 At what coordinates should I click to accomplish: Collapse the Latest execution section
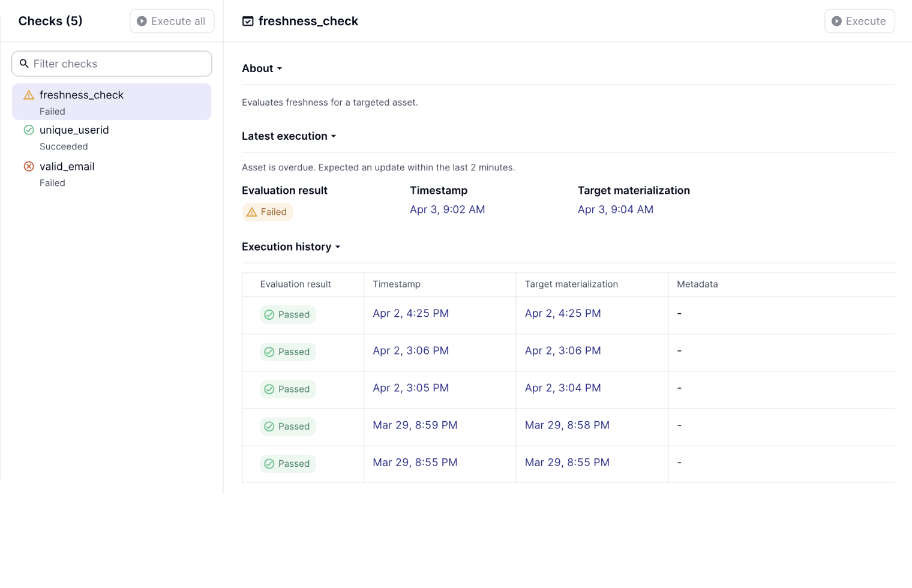(x=289, y=136)
